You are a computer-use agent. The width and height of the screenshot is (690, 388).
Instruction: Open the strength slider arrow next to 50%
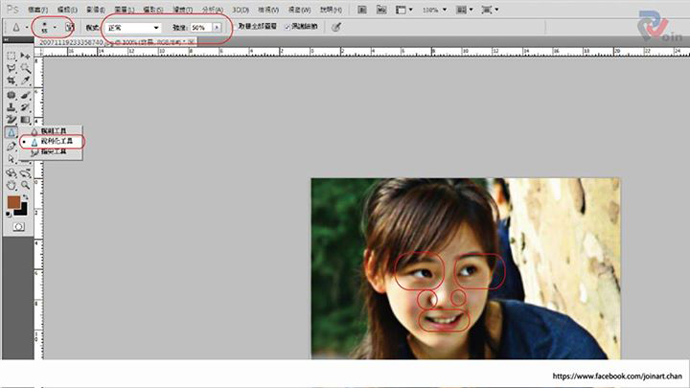tap(217, 27)
